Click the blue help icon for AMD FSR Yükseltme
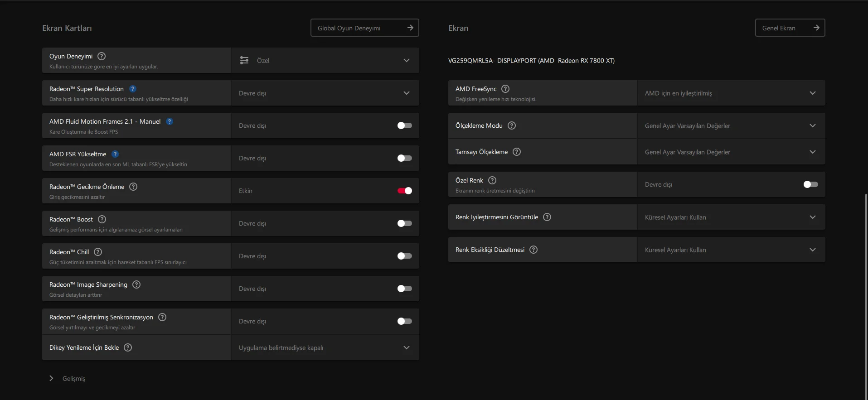 point(115,154)
